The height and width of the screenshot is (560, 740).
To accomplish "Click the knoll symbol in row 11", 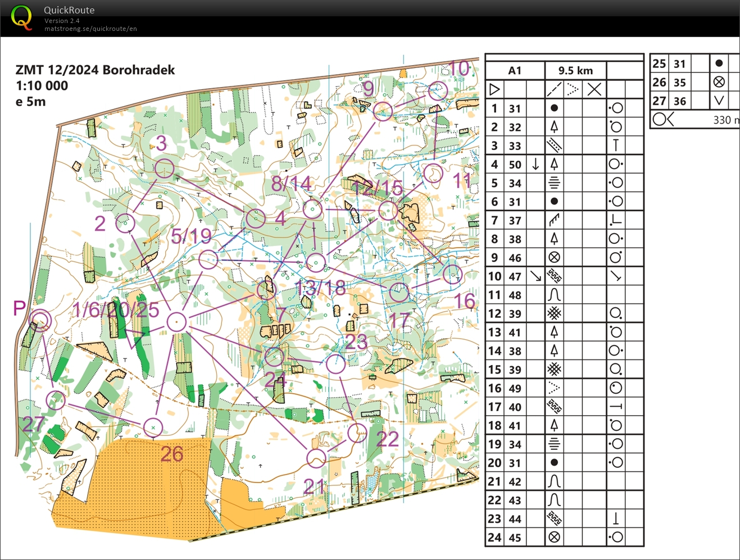I will click(x=554, y=294).
